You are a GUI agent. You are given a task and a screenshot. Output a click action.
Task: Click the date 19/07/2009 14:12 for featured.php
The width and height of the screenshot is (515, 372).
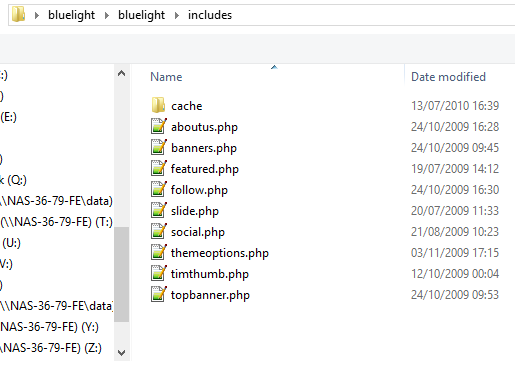[x=455, y=169]
